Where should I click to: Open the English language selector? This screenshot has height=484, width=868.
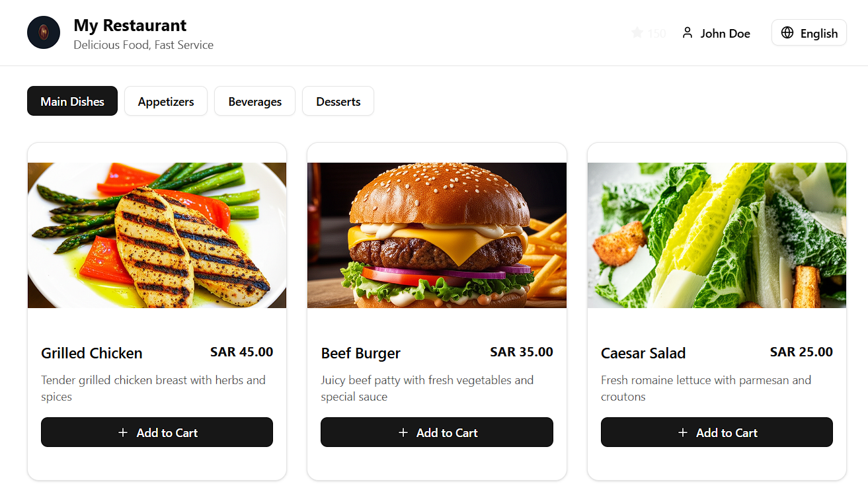click(x=809, y=33)
